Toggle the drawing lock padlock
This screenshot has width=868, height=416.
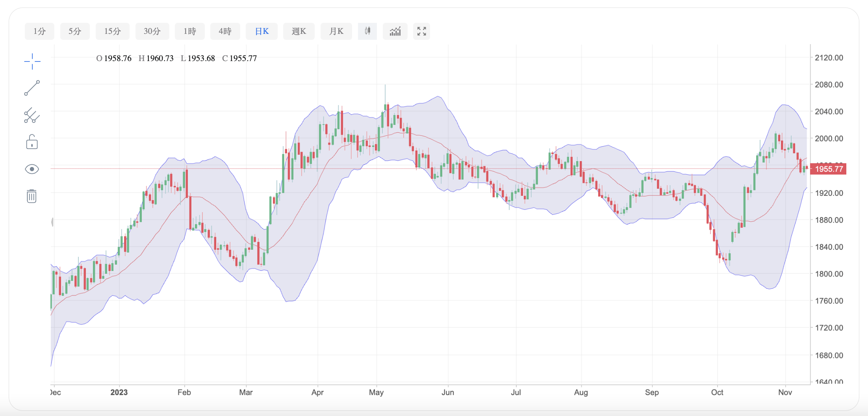pyautogui.click(x=32, y=142)
